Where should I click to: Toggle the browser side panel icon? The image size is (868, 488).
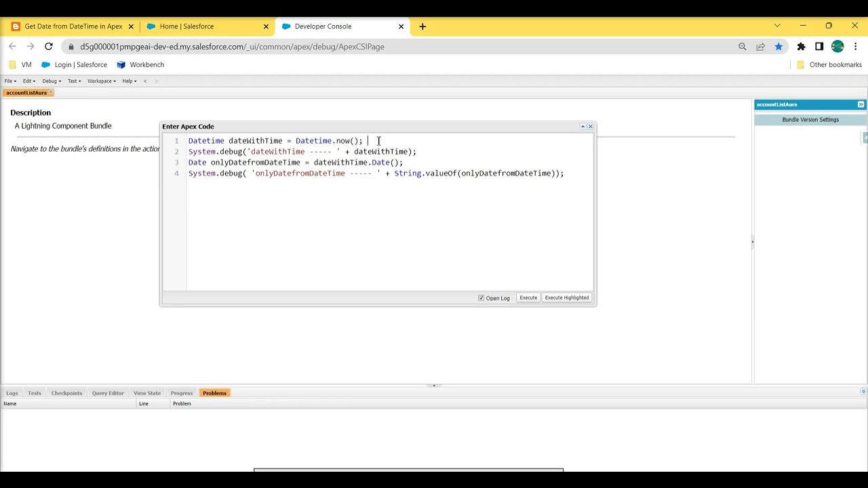[x=819, y=47]
